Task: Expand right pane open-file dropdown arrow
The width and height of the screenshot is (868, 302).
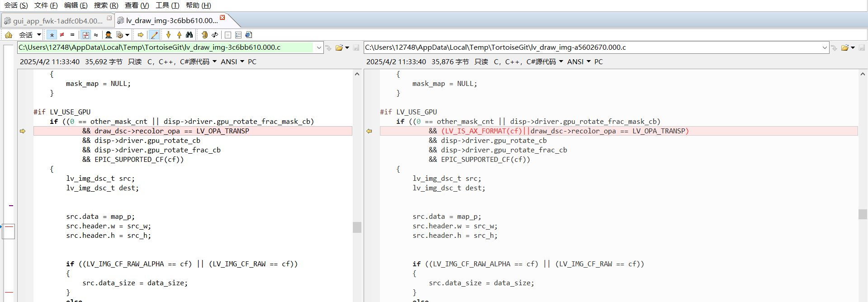Action: [853, 47]
